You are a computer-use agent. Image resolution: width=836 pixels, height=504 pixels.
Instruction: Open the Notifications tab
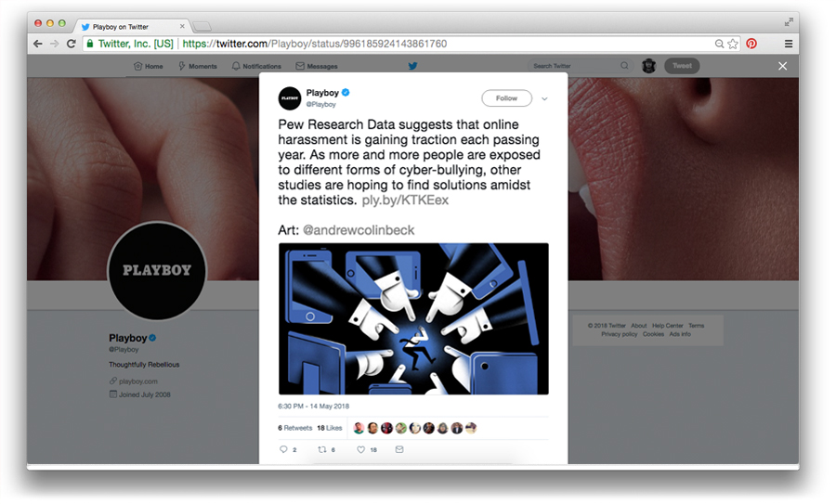pos(256,66)
